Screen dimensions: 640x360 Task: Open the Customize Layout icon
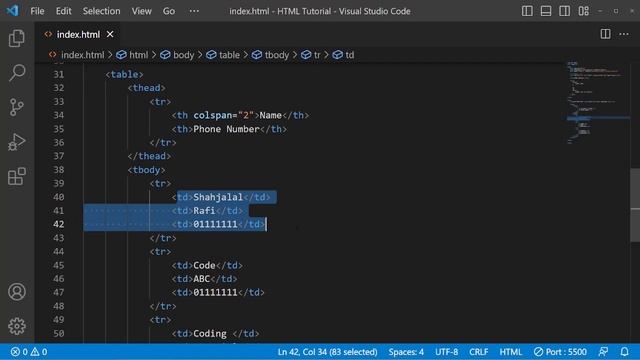pos(583,11)
